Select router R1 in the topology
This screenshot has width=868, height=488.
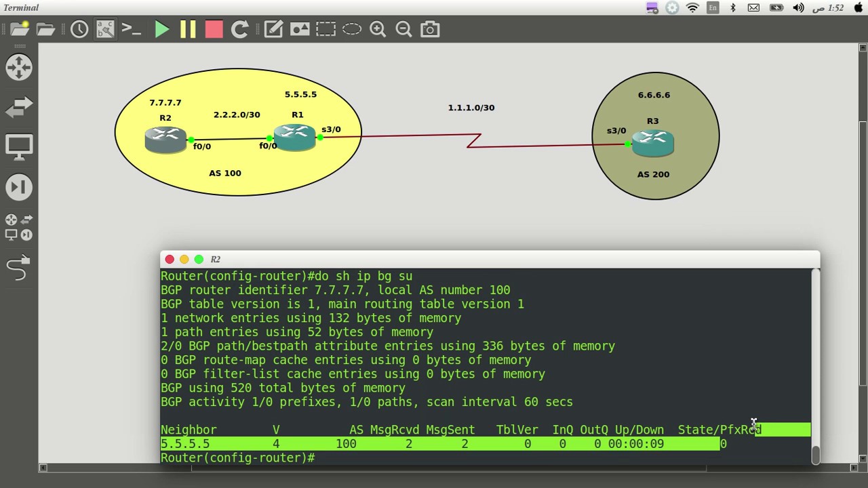click(295, 138)
